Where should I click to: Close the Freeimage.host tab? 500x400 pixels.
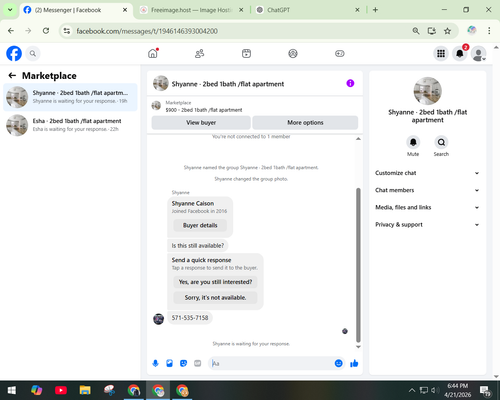tap(241, 10)
